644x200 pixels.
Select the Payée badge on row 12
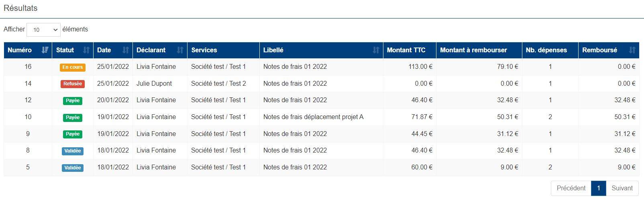coord(73,101)
